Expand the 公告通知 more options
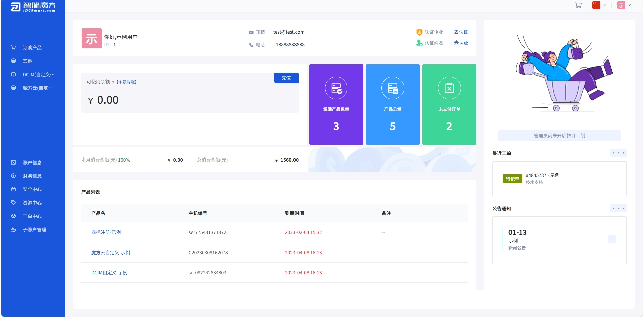Screen dimensions: 644x317 click(x=619, y=208)
